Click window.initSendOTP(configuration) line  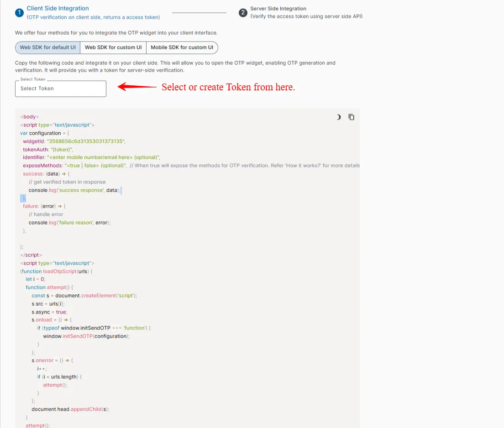(86, 336)
